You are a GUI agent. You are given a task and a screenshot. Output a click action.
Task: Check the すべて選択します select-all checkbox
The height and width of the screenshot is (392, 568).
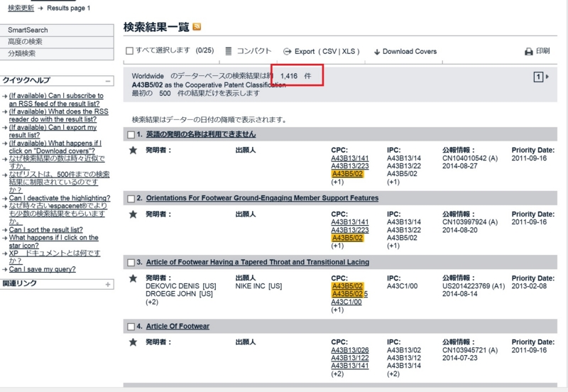(x=129, y=50)
